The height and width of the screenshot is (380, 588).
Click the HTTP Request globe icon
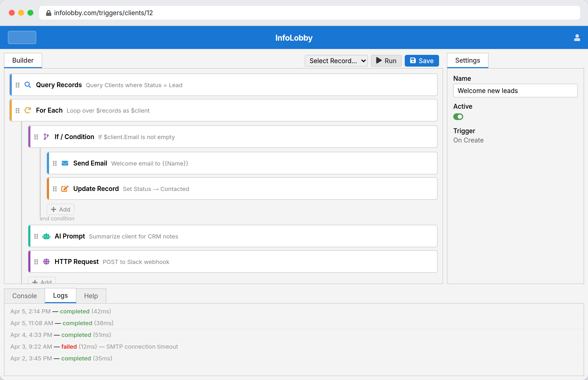tap(46, 261)
